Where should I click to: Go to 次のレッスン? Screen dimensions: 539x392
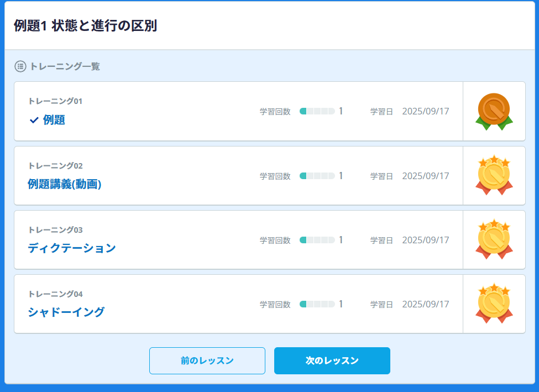point(332,360)
